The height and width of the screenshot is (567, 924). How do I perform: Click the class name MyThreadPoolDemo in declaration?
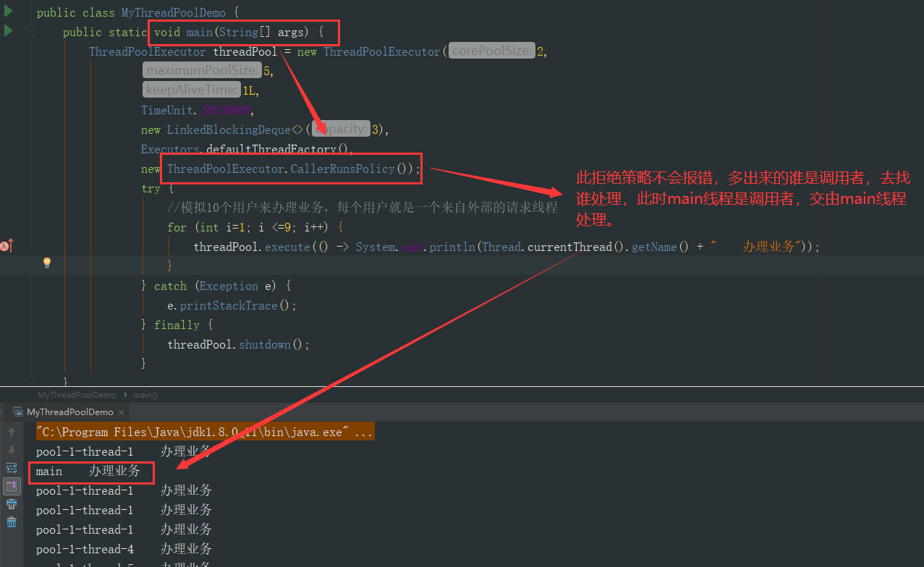click(174, 12)
